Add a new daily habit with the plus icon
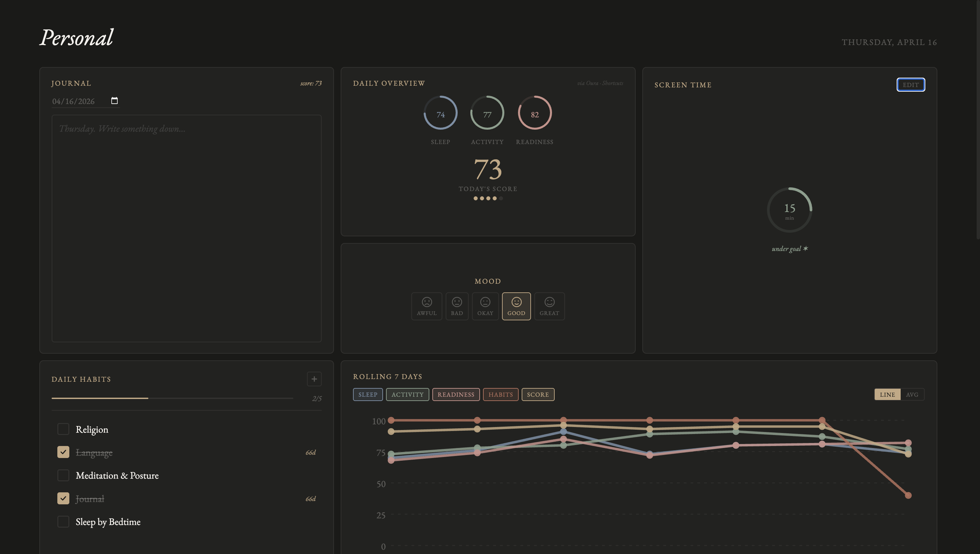This screenshot has height=554, width=980. (x=314, y=379)
